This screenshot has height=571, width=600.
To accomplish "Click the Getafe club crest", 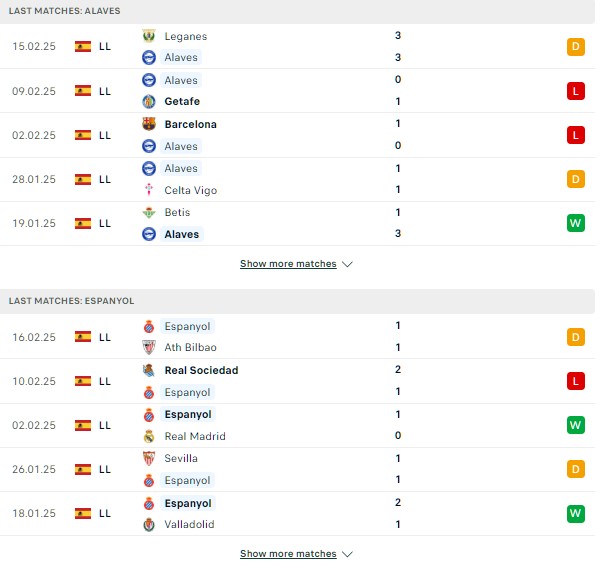I will 149,101.
